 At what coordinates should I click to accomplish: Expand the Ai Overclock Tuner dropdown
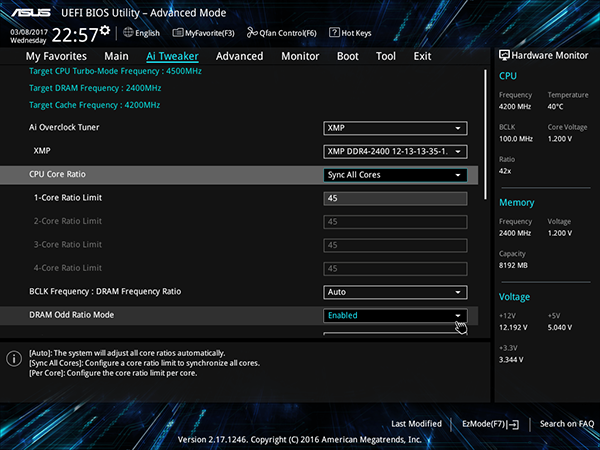pyautogui.click(x=395, y=128)
